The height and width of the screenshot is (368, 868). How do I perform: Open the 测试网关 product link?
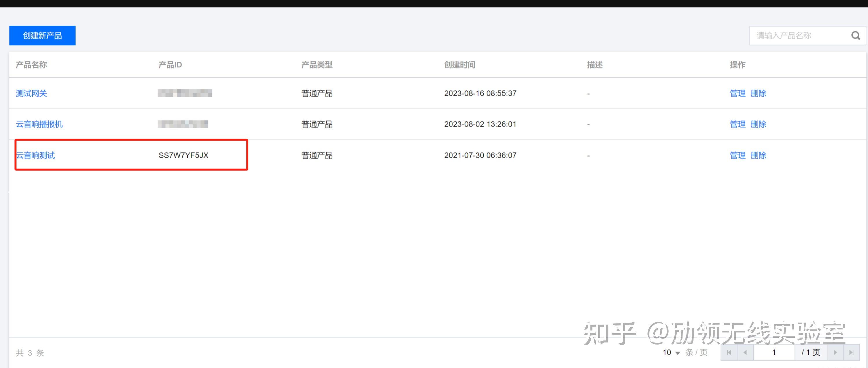(31, 93)
